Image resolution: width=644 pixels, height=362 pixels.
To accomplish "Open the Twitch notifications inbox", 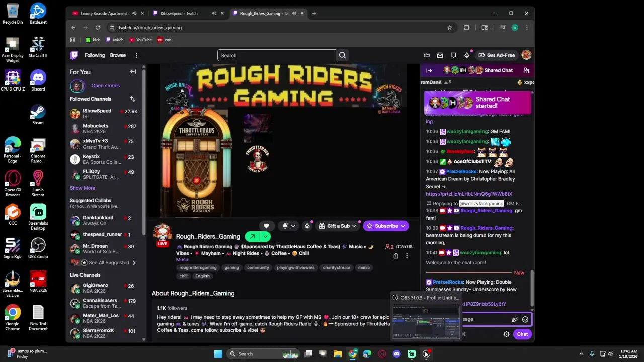I will click(440, 55).
